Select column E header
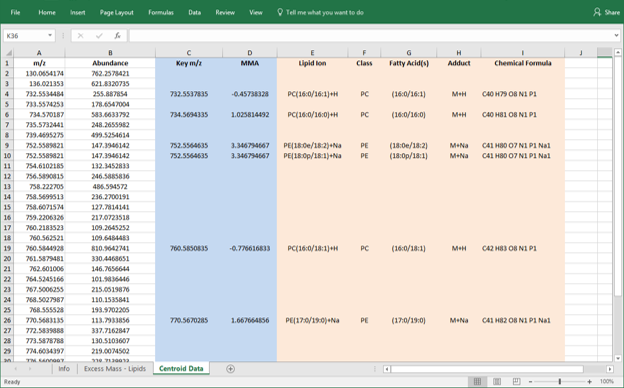Screen dimensions: 624x388 pyautogui.click(x=312, y=53)
